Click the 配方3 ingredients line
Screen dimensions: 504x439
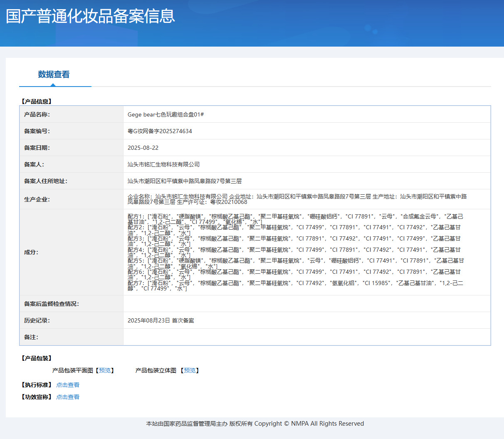click(x=294, y=241)
